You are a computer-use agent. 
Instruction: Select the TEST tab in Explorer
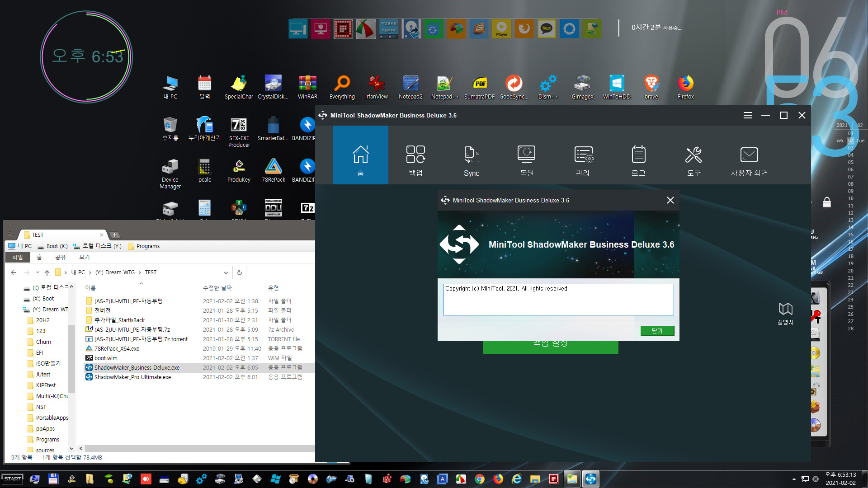(x=62, y=235)
